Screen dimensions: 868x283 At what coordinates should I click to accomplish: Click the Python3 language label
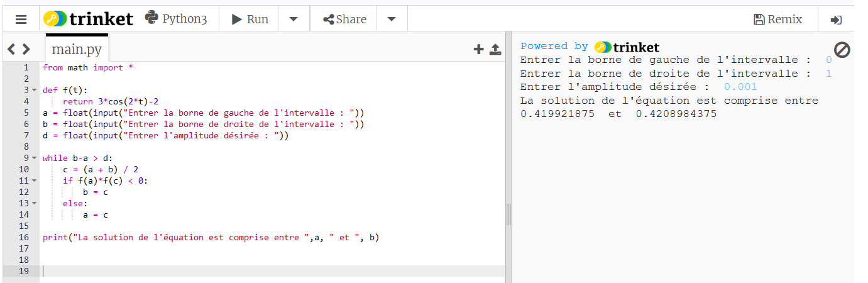176,19
